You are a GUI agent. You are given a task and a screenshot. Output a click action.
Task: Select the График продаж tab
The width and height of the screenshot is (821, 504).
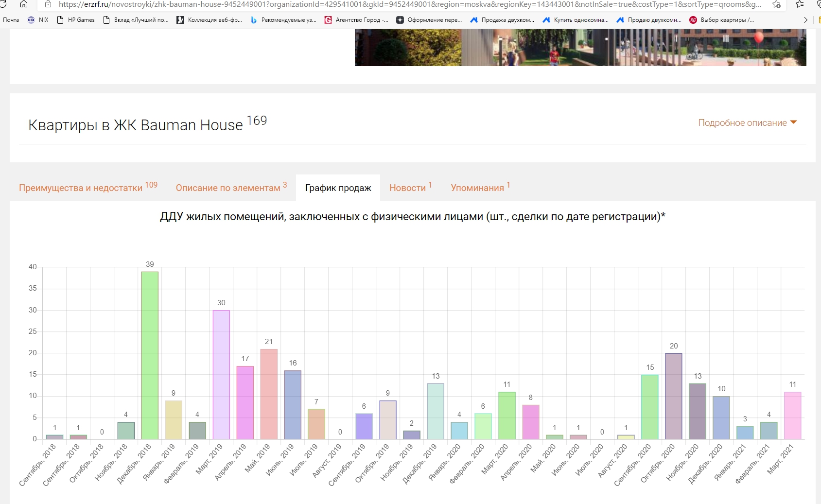[338, 188]
